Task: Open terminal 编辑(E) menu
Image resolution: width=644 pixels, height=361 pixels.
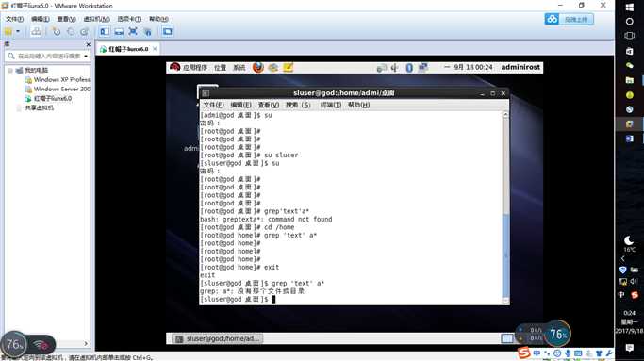Action: pos(240,105)
